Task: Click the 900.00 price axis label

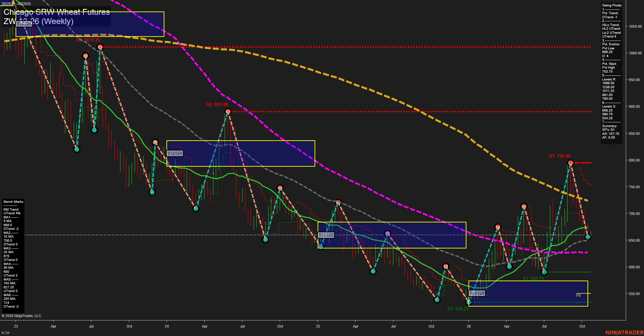Action: pyautogui.click(x=634, y=106)
